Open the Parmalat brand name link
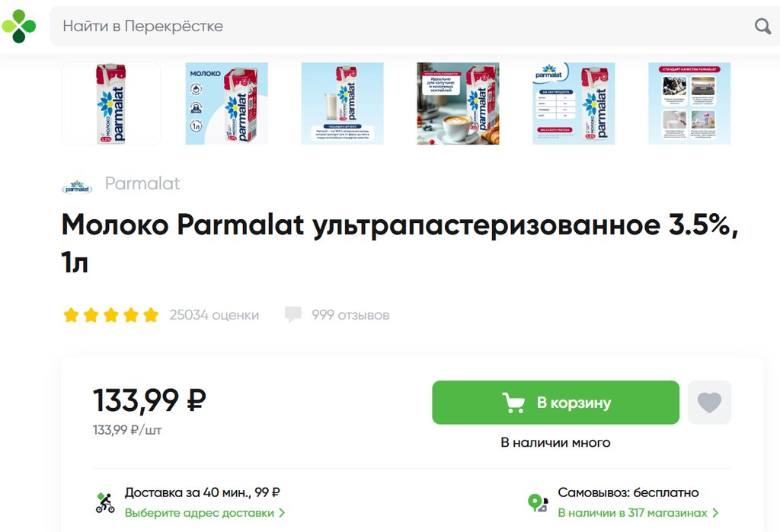Image resolution: width=780 pixels, height=532 pixels. [x=142, y=183]
